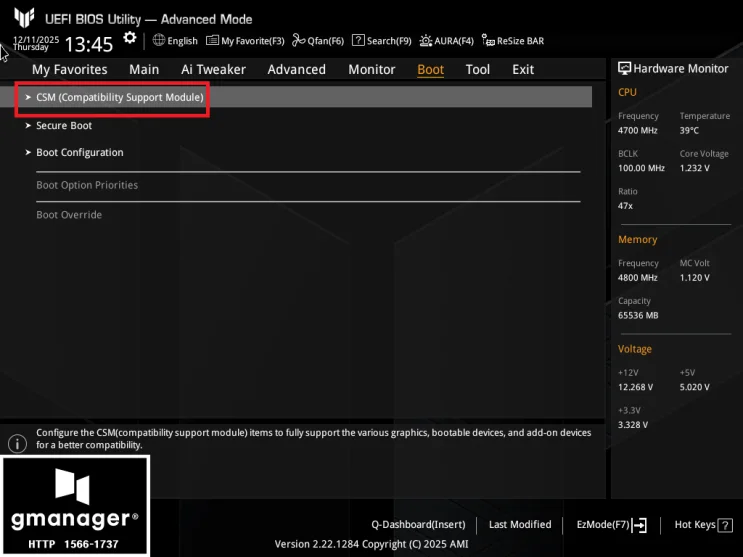Screen dimensions: 743x557
Task: Open Search(F9) question mark icon
Action: coord(358,40)
